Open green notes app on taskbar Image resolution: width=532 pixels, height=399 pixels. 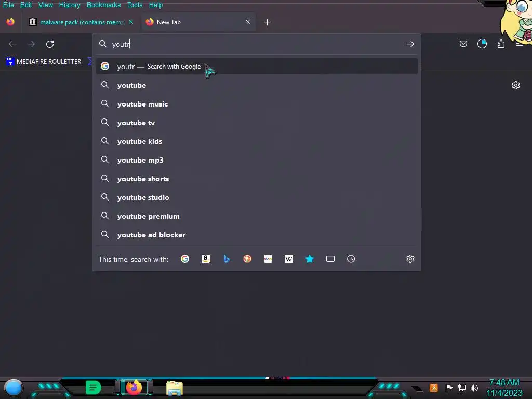[x=94, y=388]
